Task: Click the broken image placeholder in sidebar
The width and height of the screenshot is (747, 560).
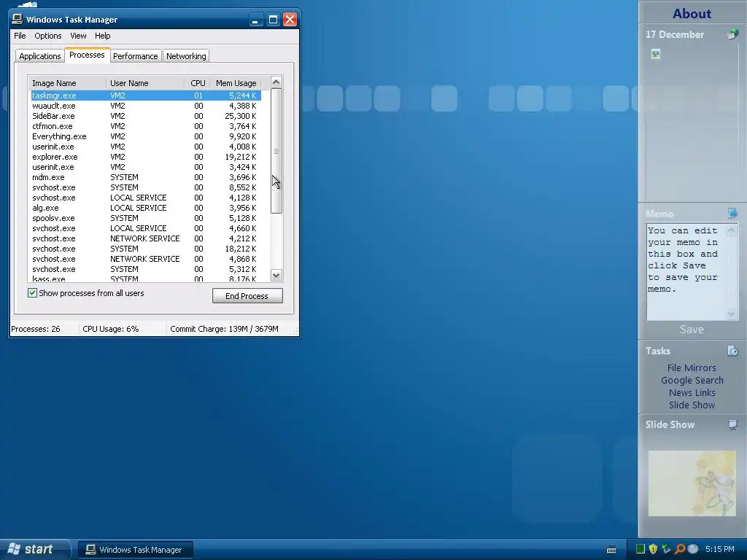Action: pyautogui.click(x=656, y=54)
